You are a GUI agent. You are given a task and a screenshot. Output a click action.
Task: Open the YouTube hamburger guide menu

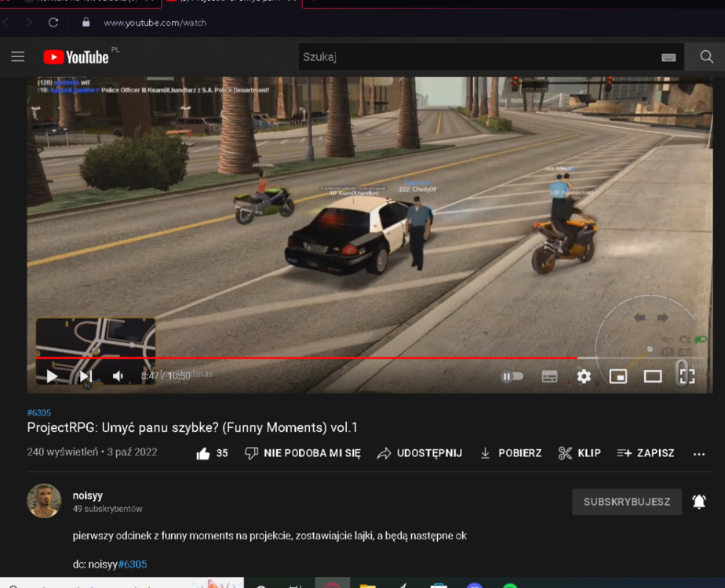click(17, 56)
